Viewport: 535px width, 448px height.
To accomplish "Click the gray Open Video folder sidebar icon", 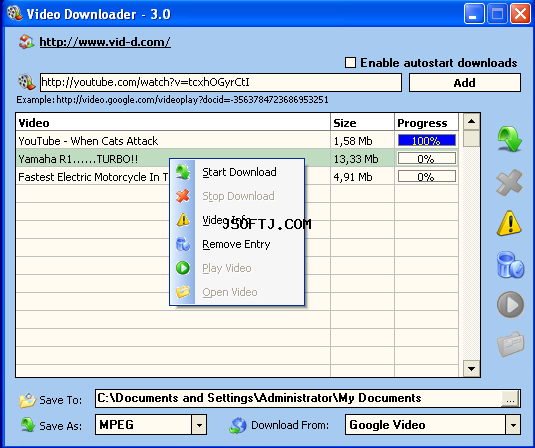I will pyautogui.click(x=510, y=344).
